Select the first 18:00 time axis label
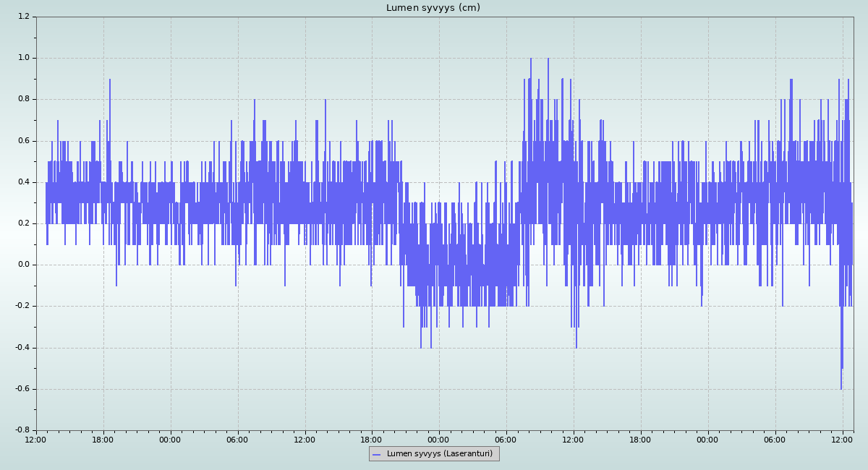Viewport: 868px width, 470px height. pos(103,440)
